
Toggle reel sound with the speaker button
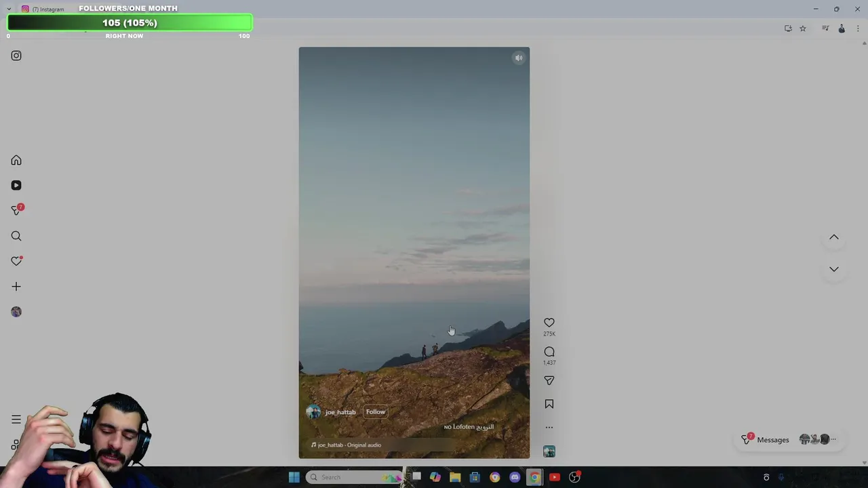519,58
